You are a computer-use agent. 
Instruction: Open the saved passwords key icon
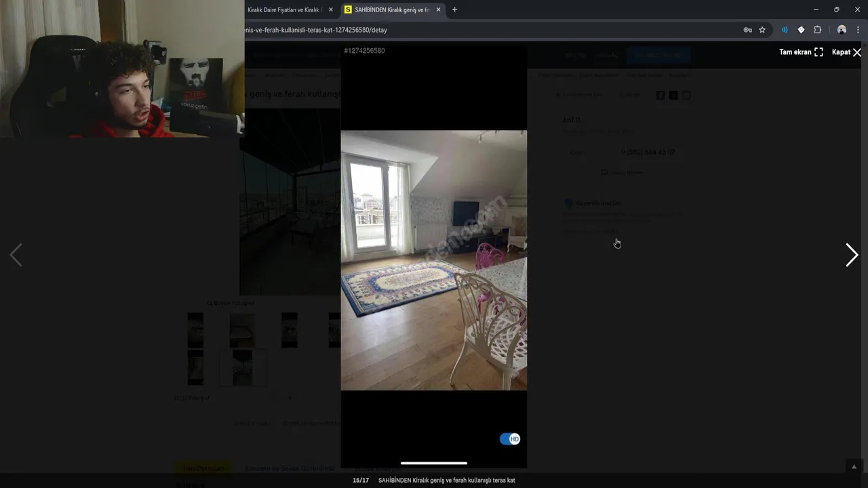tap(747, 30)
